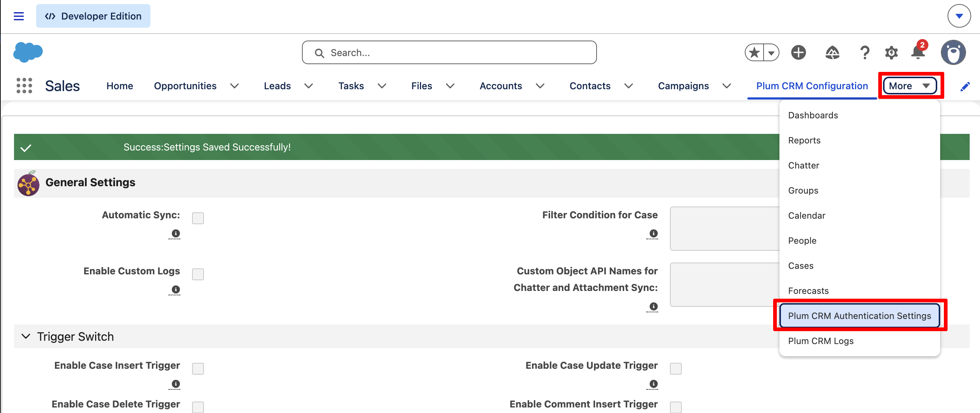
Task: Add page to favorites star icon
Action: click(754, 52)
